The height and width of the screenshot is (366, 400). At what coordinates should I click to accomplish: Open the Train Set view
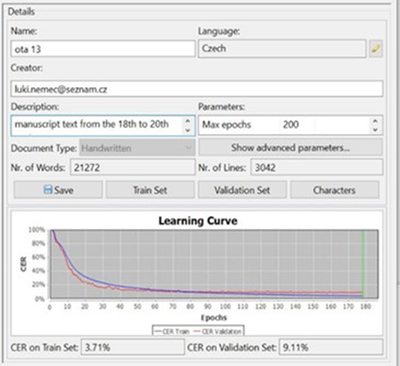point(150,190)
